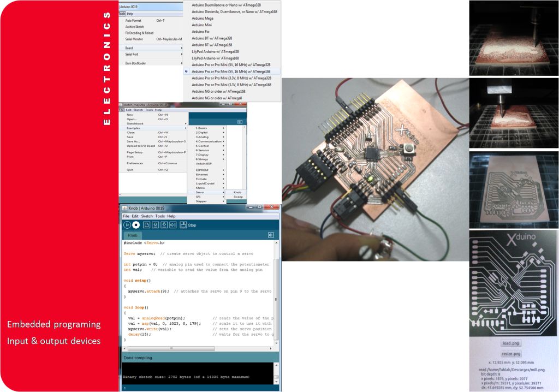
Task: Open Help menu in Knob window
Action: 171,216
